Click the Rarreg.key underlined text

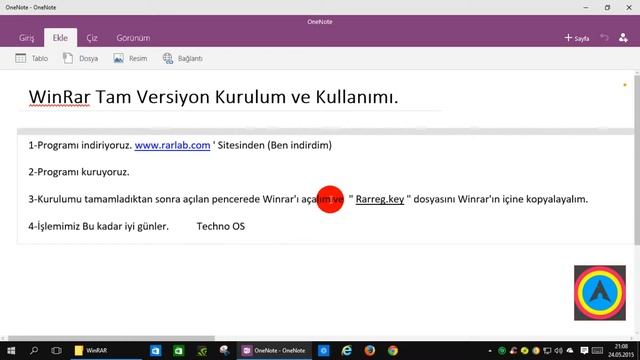[380, 199]
